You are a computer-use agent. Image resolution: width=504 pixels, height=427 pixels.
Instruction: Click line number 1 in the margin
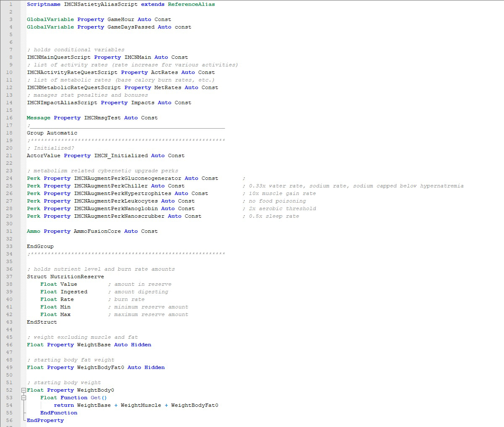point(11,4)
